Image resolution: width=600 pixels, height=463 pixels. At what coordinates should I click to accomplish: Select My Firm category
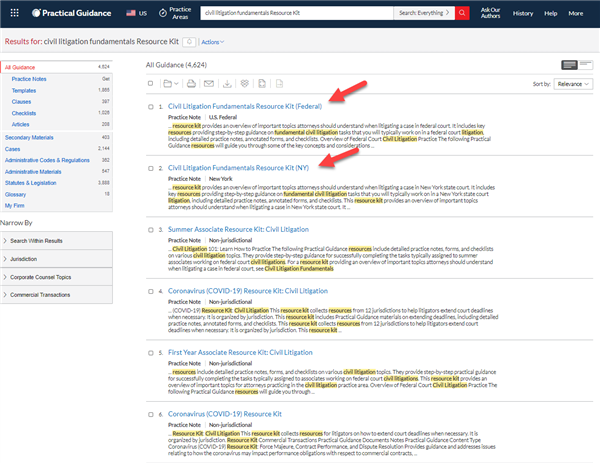pyautogui.click(x=15, y=205)
